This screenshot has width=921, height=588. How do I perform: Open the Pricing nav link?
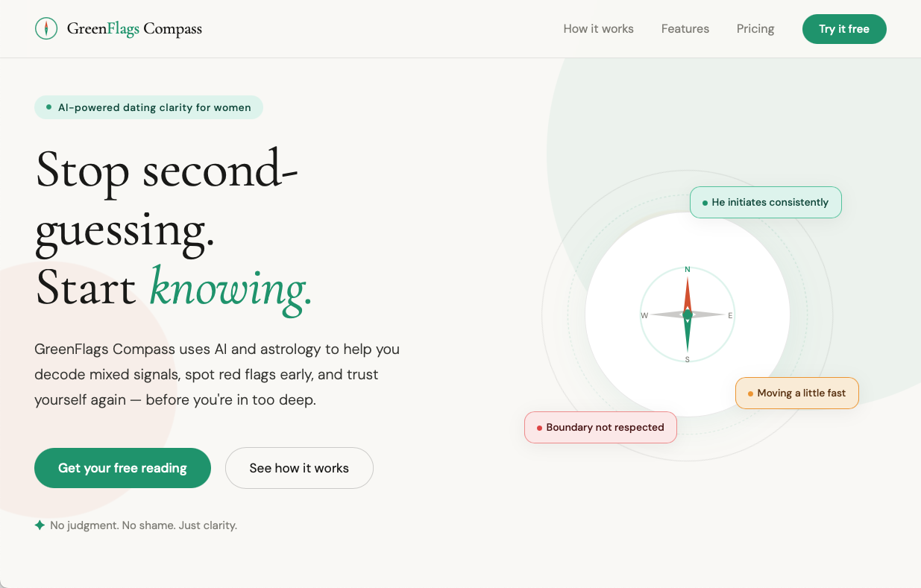755,29
